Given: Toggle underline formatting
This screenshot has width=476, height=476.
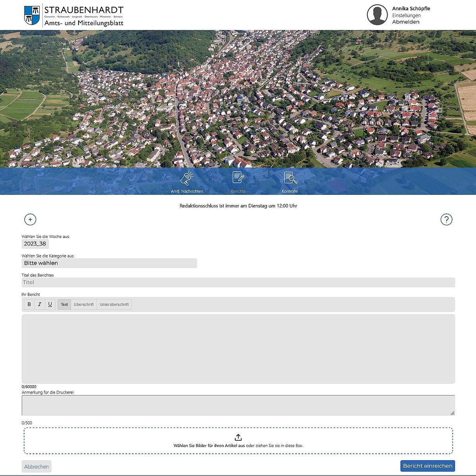Looking at the screenshot, I should tap(50, 304).
